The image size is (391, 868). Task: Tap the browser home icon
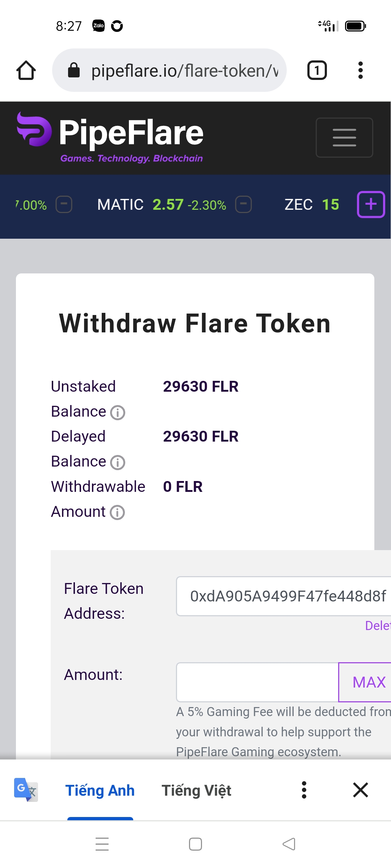pos(26,70)
